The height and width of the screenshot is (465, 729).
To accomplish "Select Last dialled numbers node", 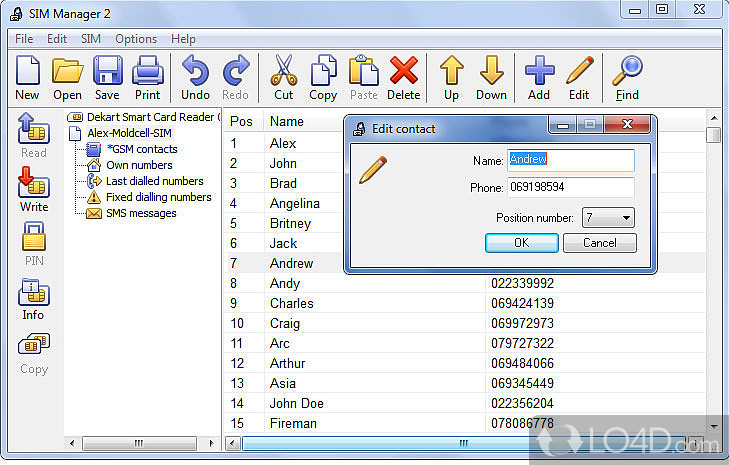I will pyautogui.click(x=154, y=181).
